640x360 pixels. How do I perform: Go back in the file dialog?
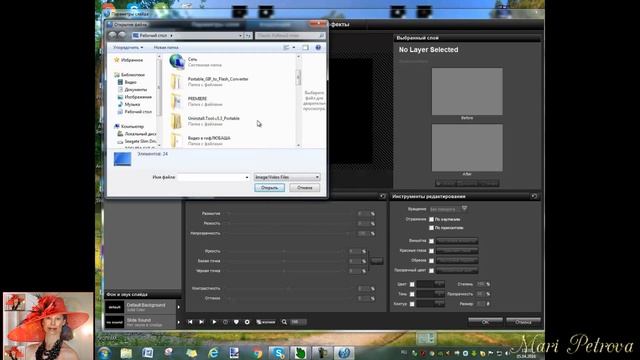113,36
